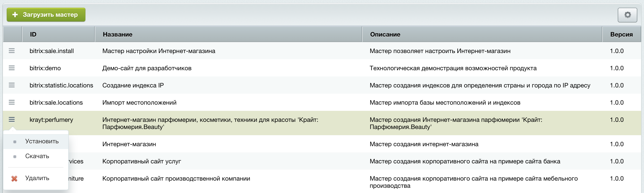Viewport: 644px width, 193px height.
Task: Click the red X delete icon
Action: (15, 178)
